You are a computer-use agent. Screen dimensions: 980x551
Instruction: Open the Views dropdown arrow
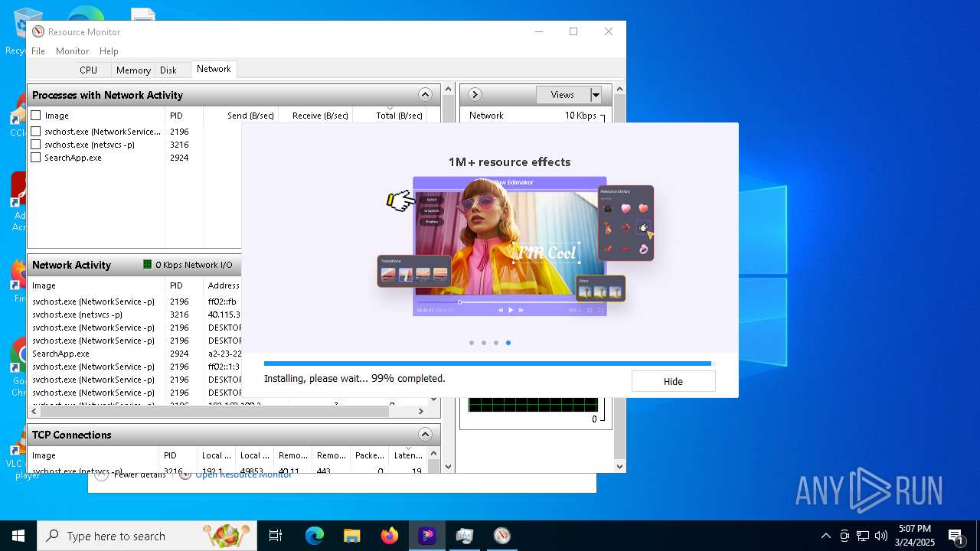click(596, 95)
